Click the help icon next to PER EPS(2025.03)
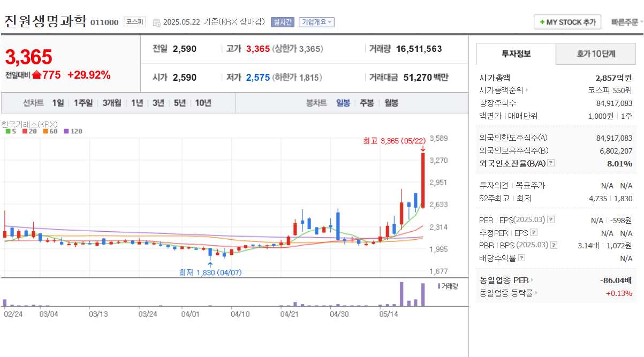 tap(551, 220)
